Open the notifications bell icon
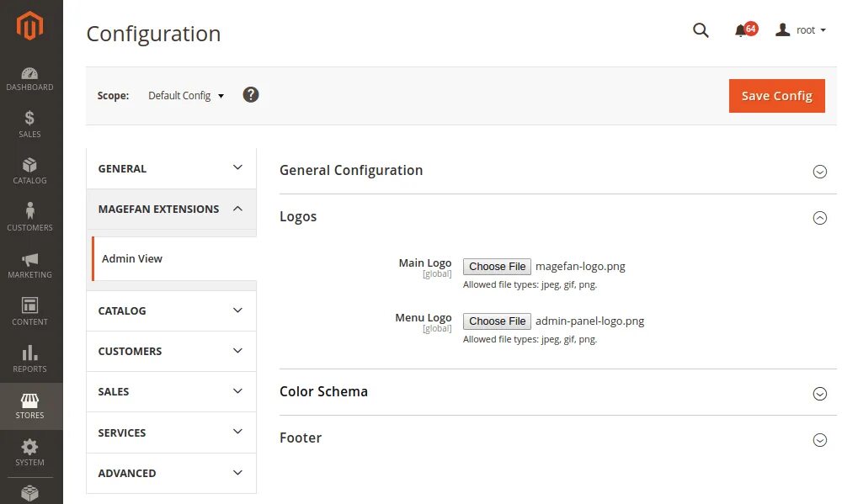This screenshot has height=504, width=842. click(741, 30)
